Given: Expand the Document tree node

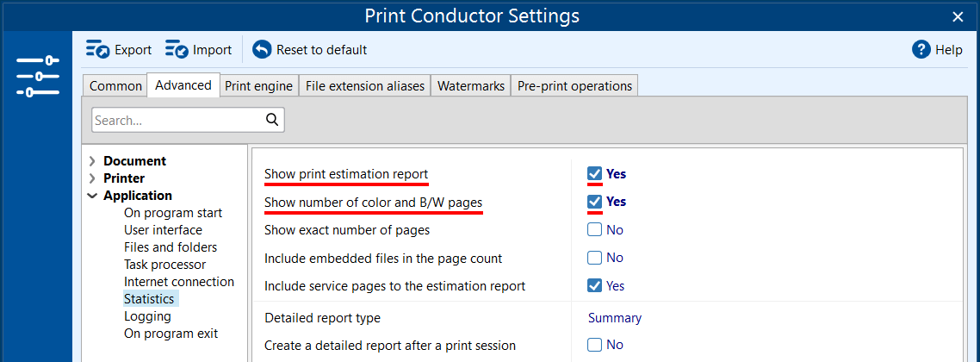Looking at the screenshot, I should click(92, 161).
